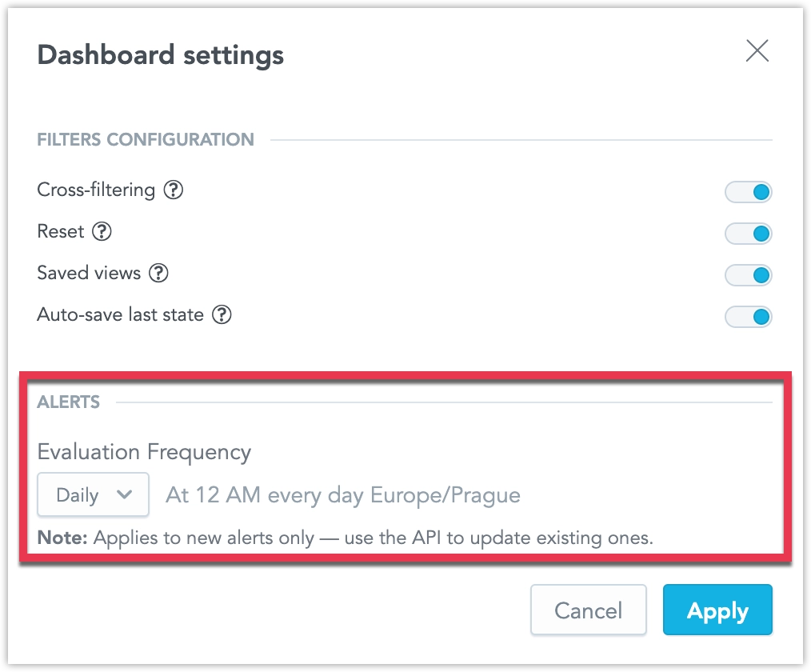This screenshot has width=811, height=672.
Task: Click the Auto-save last state help icon
Action: pyautogui.click(x=223, y=315)
